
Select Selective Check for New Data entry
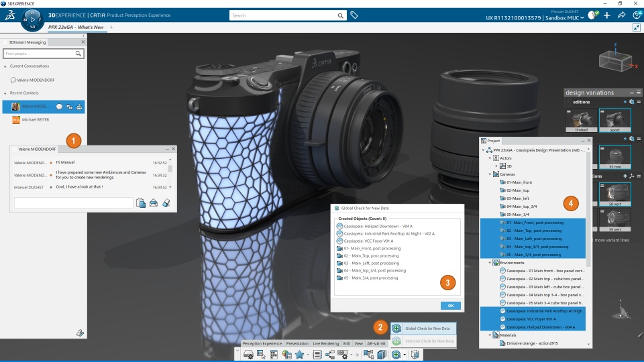tap(423, 341)
